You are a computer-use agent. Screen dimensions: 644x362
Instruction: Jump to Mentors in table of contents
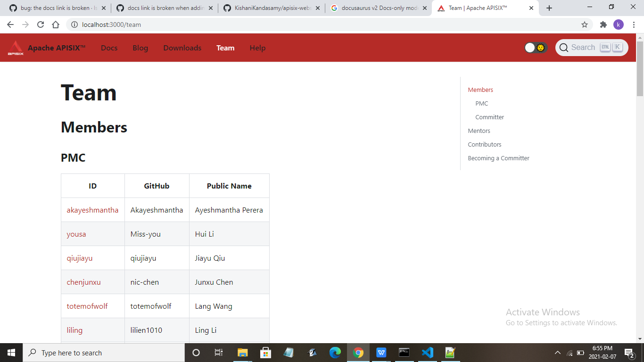point(479,131)
